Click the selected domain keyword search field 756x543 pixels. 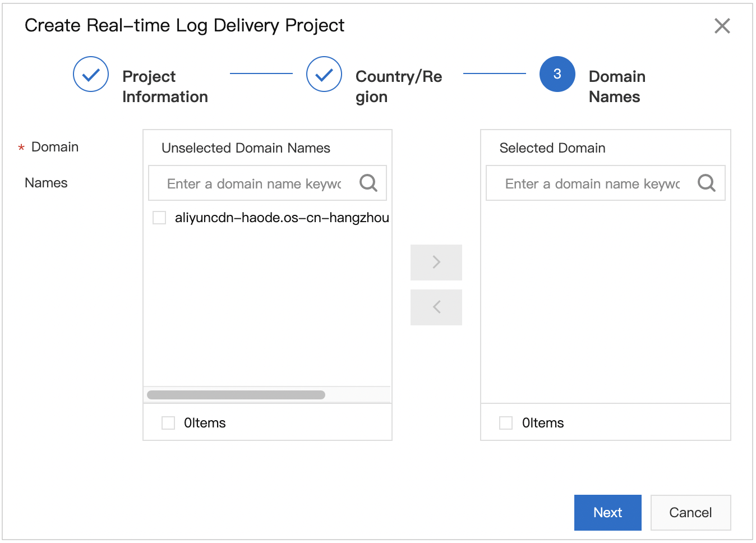click(x=592, y=183)
